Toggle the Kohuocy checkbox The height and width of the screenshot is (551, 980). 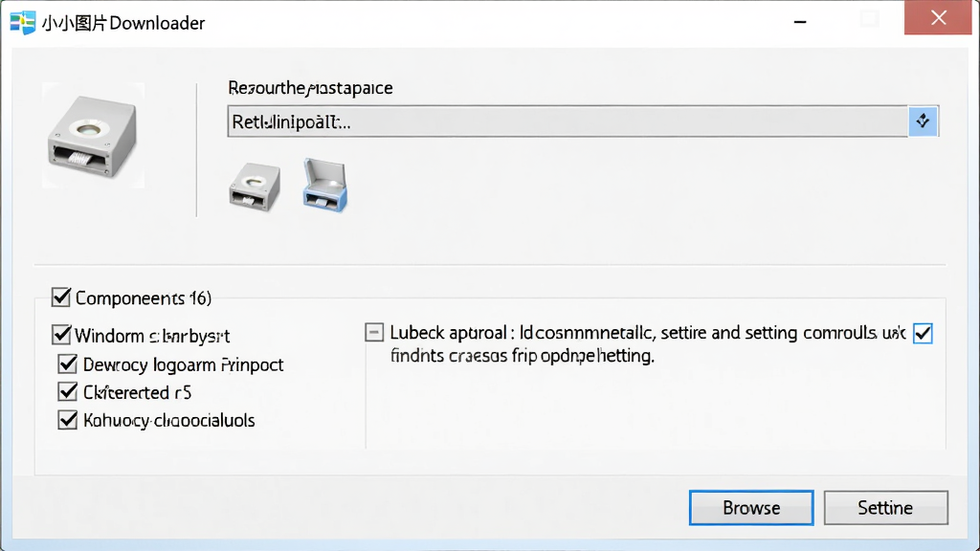[x=68, y=420]
